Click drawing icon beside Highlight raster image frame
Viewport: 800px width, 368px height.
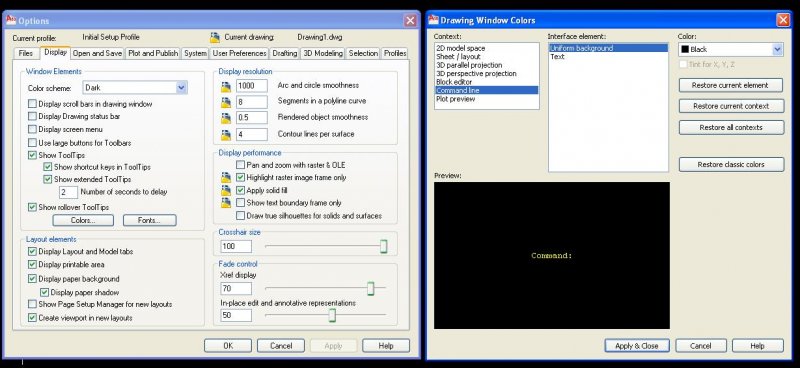point(226,178)
